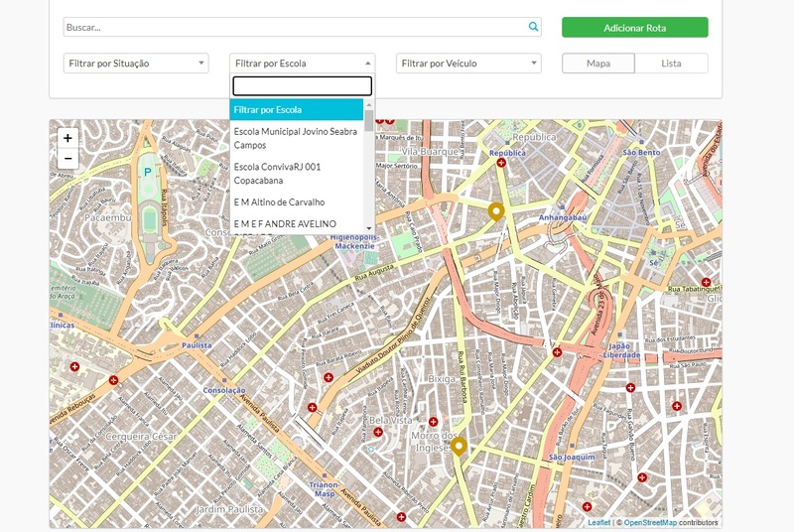Click the school dropdown list scrollbar
Viewport: 794px width, 532px height.
point(369,121)
